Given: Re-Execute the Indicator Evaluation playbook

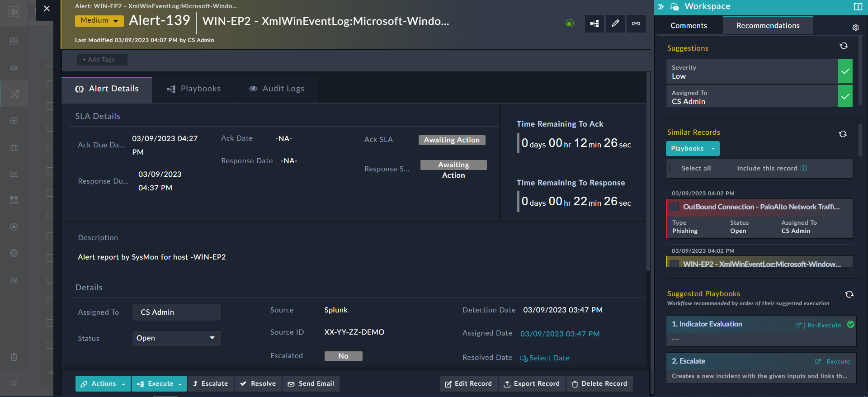Looking at the screenshot, I should (x=824, y=325).
